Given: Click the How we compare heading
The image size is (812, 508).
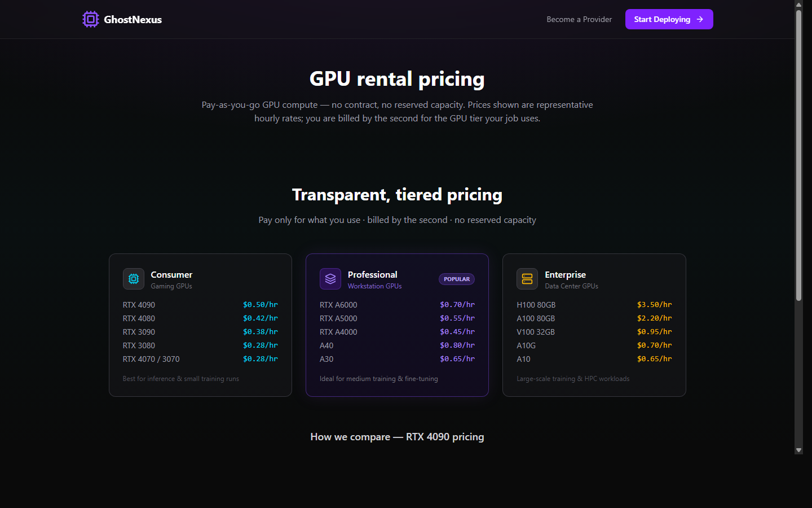Looking at the screenshot, I should point(397,436).
